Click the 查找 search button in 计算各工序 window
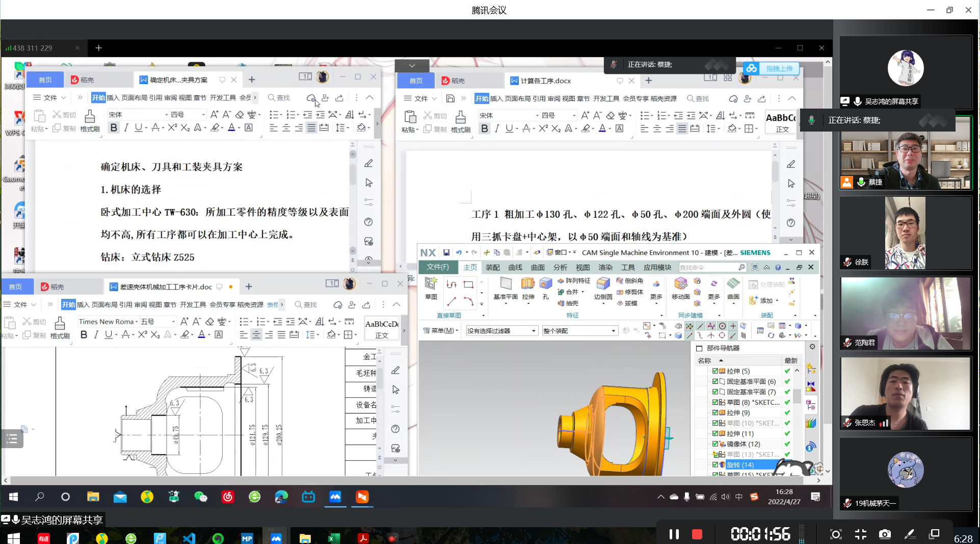 pyautogui.click(x=698, y=98)
